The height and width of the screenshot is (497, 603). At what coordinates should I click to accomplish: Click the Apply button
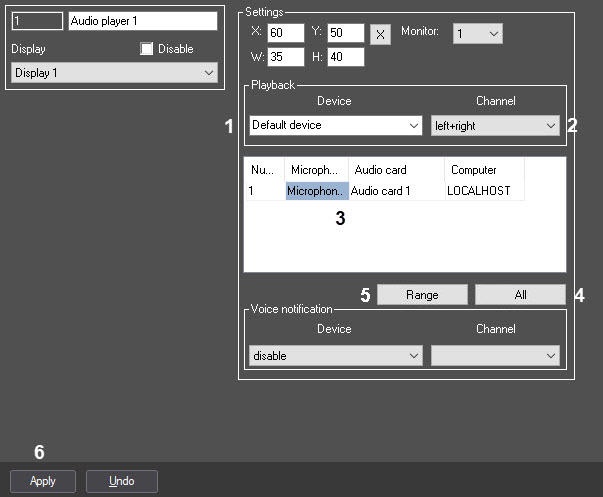pos(43,481)
